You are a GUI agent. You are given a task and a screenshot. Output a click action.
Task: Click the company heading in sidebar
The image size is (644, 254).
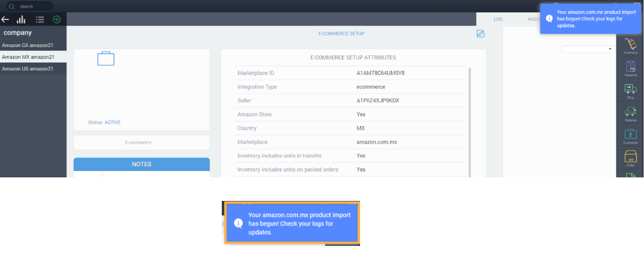pos(18,33)
